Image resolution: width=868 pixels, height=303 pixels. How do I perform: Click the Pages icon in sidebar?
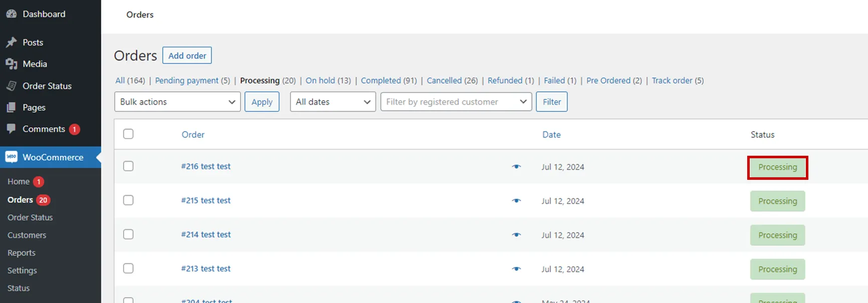coord(11,108)
